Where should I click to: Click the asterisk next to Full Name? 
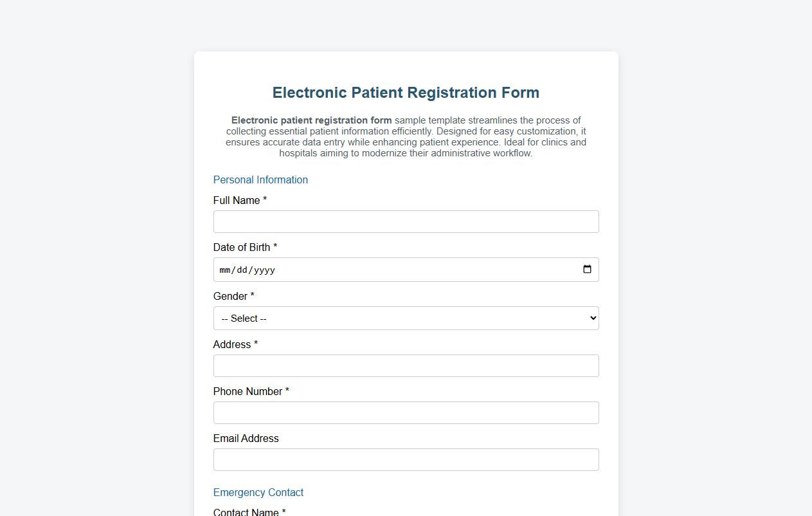(264, 200)
